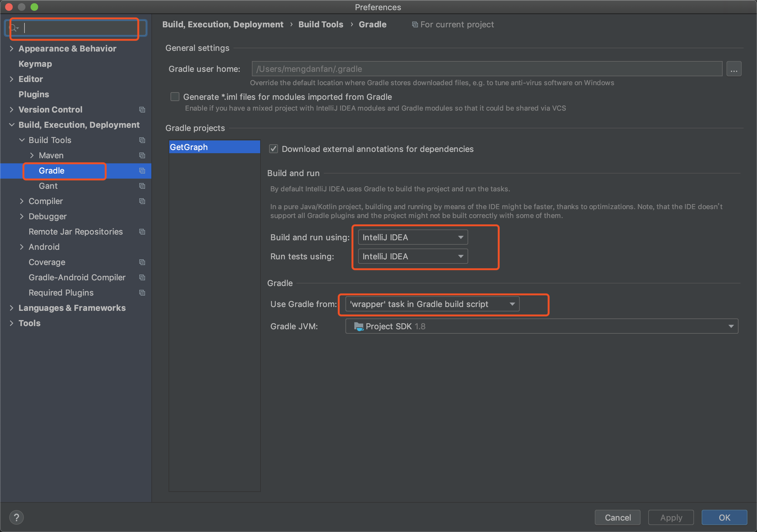
Task: Click Cancel button
Action: 618,517
